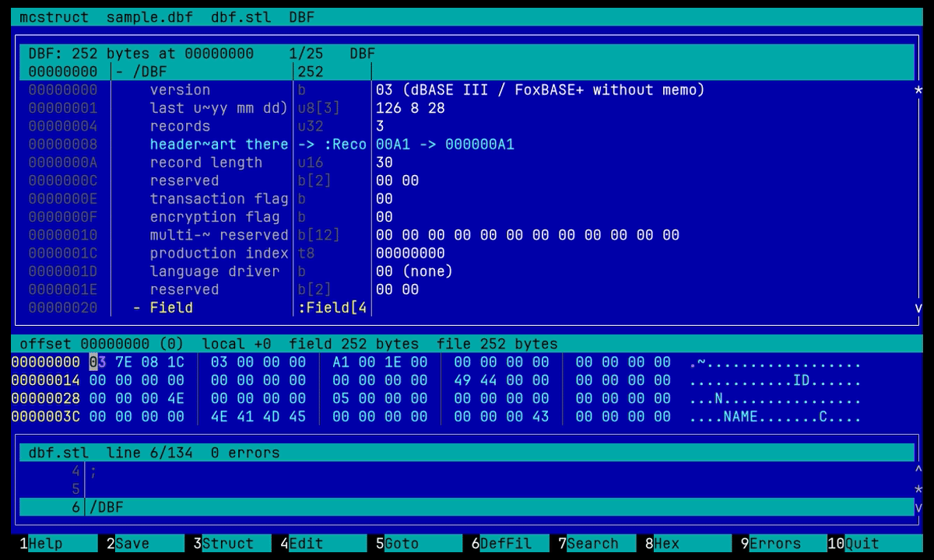Select the version field row
934x560 pixels.
tap(466, 89)
